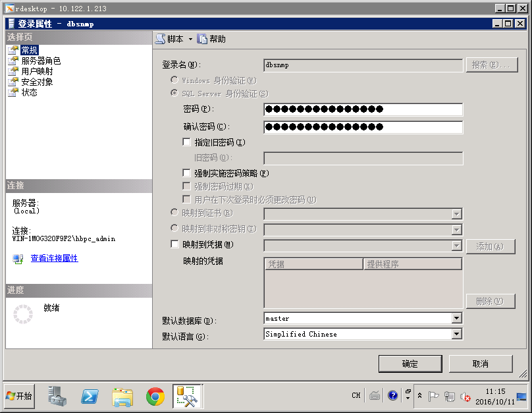Click the 脚本 toolbar text
Image resolution: width=532 pixels, height=413 pixels.
[x=175, y=39]
